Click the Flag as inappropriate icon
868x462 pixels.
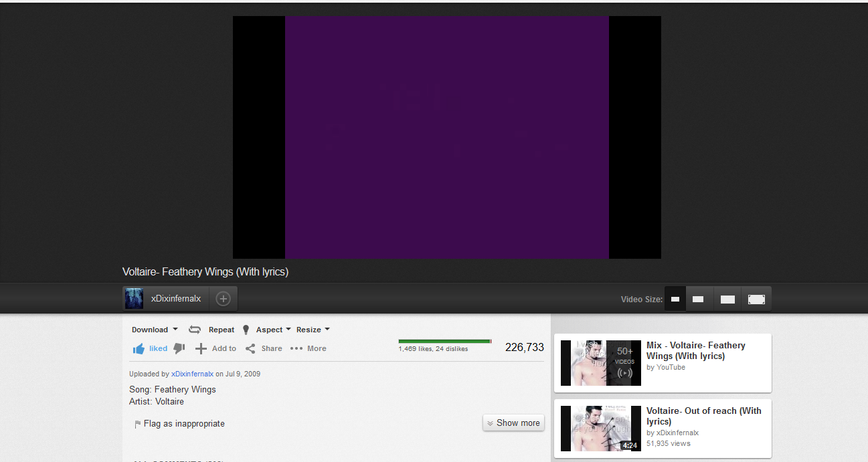click(136, 423)
